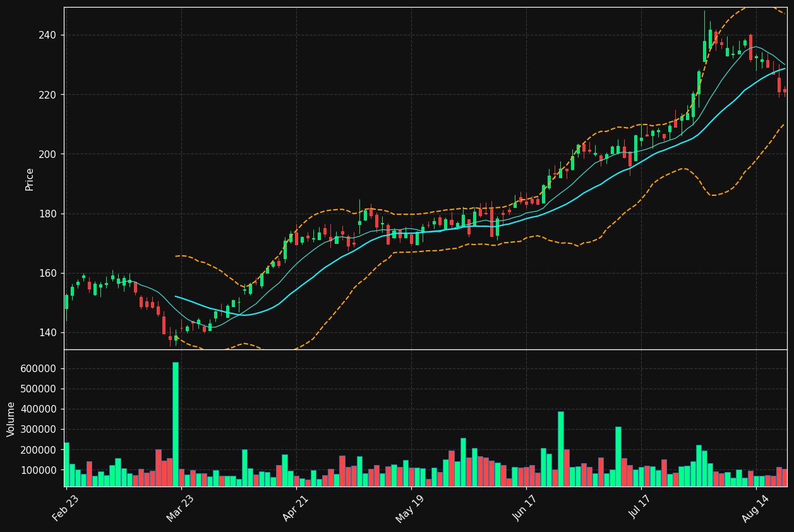Click the 240 price tick label
The image size is (794, 532).
coord(48,35)
